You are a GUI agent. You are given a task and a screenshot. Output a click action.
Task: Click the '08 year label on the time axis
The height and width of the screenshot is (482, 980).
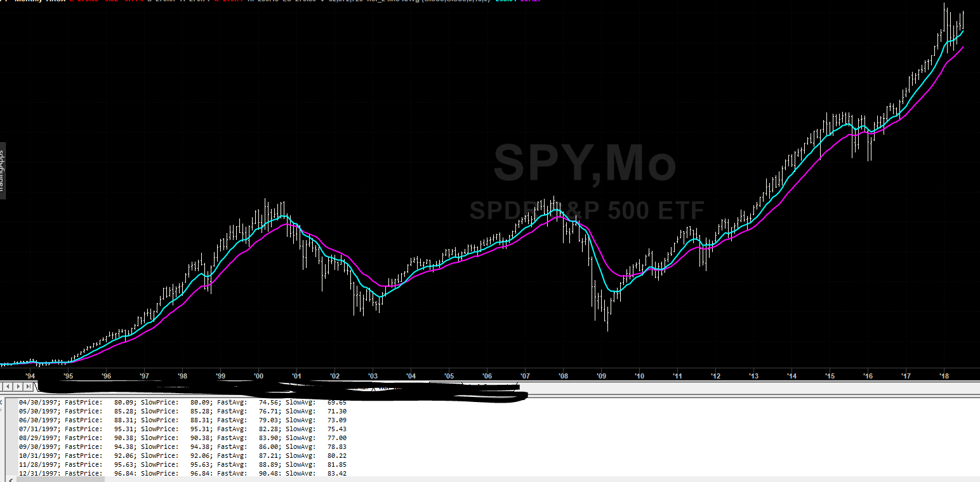pos(563,375)
